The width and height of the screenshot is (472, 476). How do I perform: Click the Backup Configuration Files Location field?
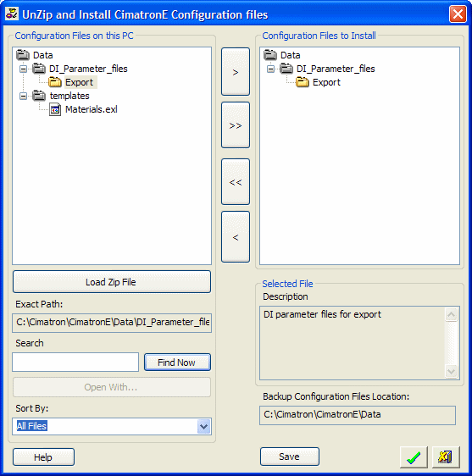click(x=358, y=415)
